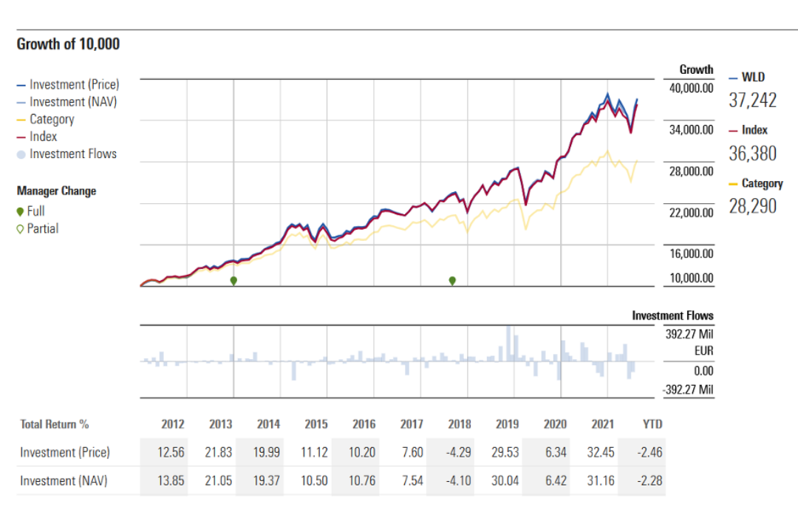Click the 2018 NAV return cell -4.10
Viewport: 798px width, 532px height.
pyautogui.click(x=459, y=481)
